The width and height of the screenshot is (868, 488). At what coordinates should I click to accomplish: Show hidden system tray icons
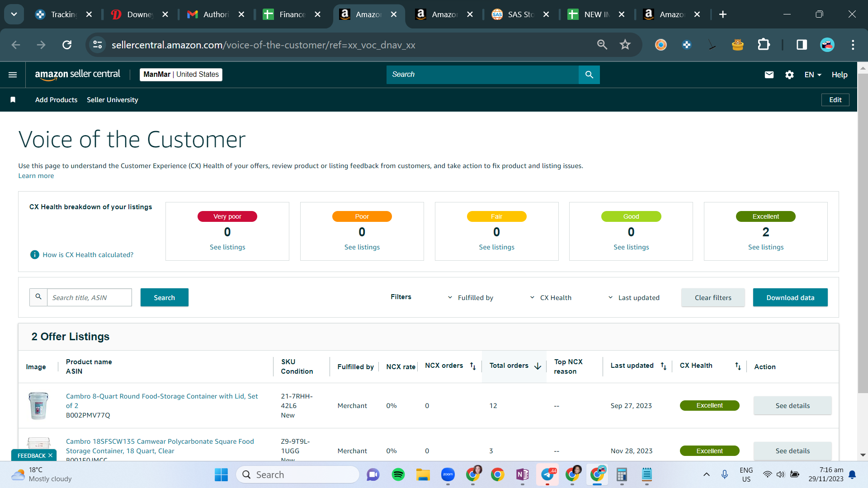click(x=707, y=474)
